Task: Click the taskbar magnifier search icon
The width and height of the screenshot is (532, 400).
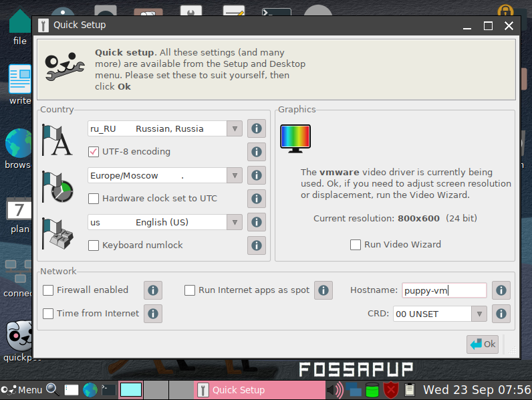Action: click(53, 389)
